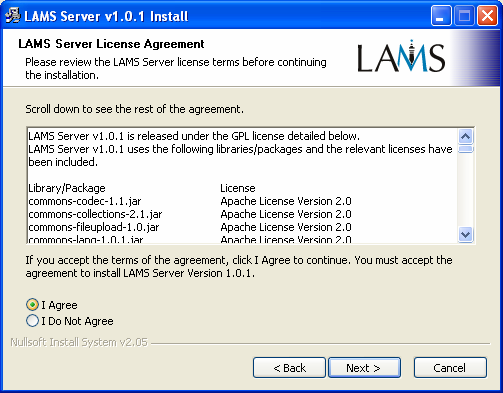This screenshot has width=503, height=393.
Task: Click the LAMS Server License Agreement heading
Action: (111, 44)
